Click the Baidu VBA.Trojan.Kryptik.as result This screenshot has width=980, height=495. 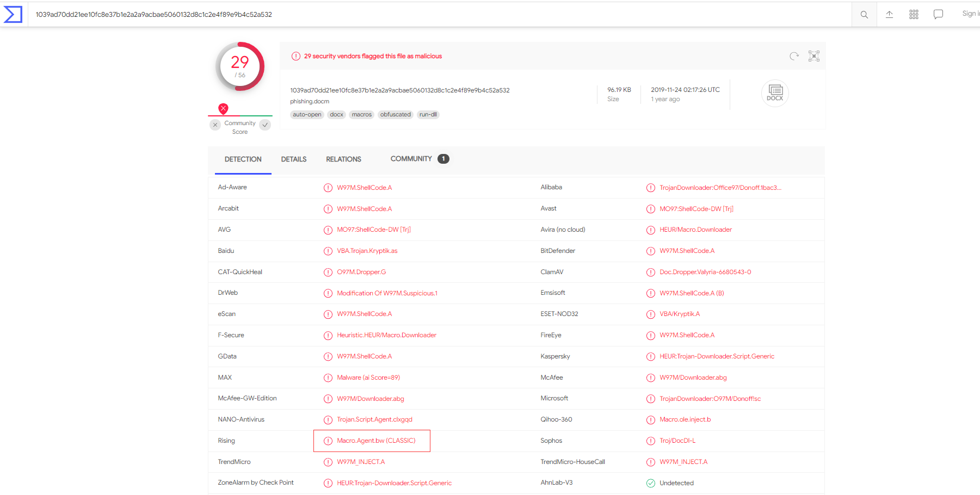point(367,251)
